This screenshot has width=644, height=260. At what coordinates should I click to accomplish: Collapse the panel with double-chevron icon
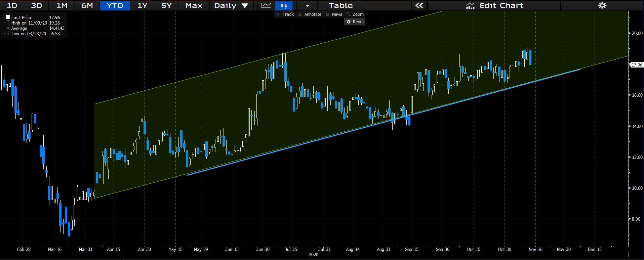click(x=419, y=5)
